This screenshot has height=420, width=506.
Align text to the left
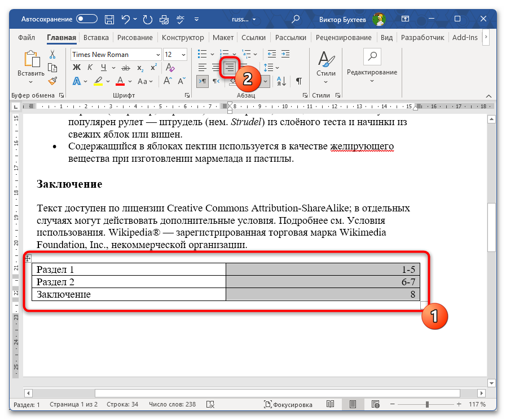[x=203, y=68]
